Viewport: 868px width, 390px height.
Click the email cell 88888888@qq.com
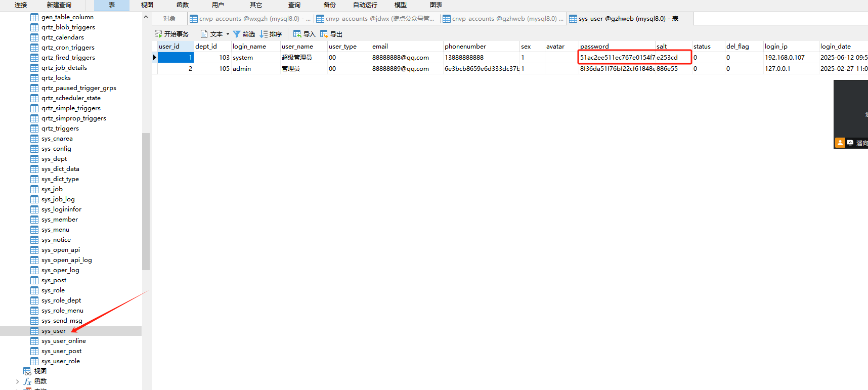400,58
